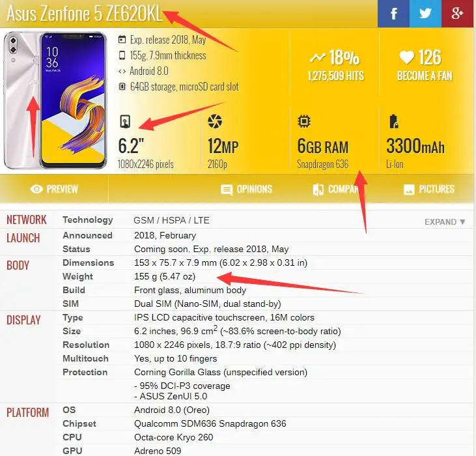Click the Octa-core Kryo 260 value
The height and width of the screenshot is (456, 476).
[174, 437]
